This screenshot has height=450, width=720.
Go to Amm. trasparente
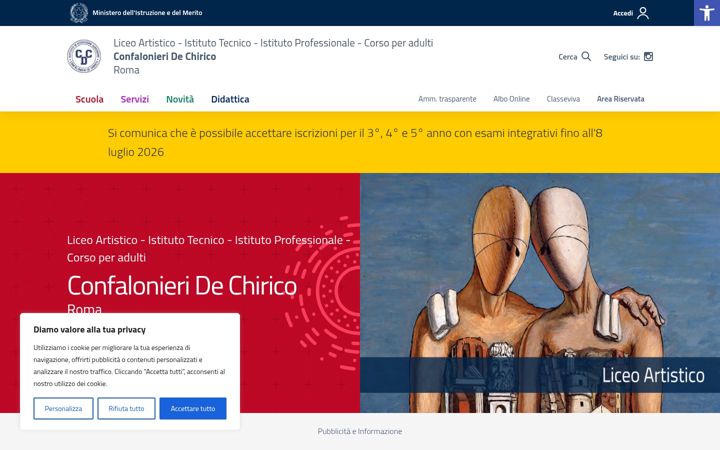point(447,99)
